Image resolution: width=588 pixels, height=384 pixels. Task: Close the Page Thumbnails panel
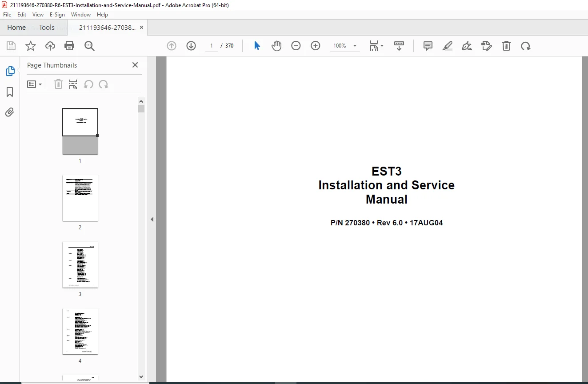pos(135,65)
